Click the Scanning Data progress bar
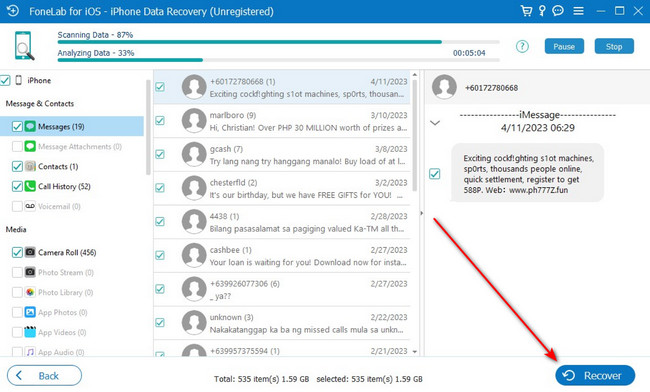Image resolution: width=650 pixels, height=392 pixels. 279,42
